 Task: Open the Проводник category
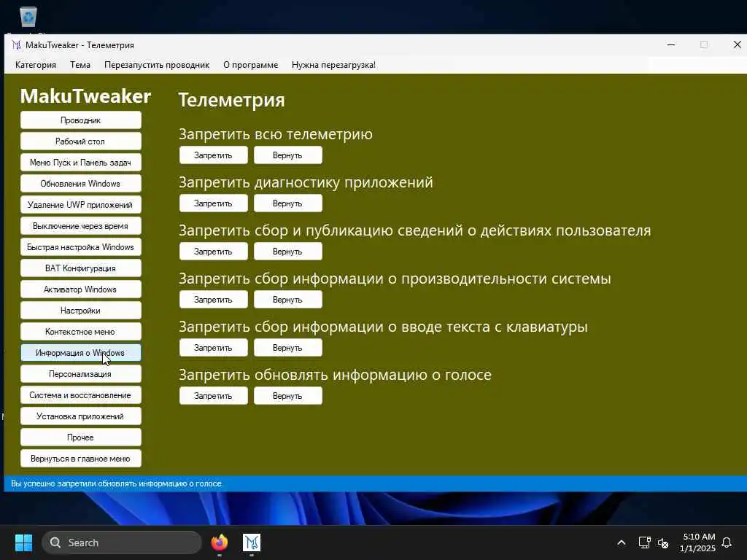(80, 120)
